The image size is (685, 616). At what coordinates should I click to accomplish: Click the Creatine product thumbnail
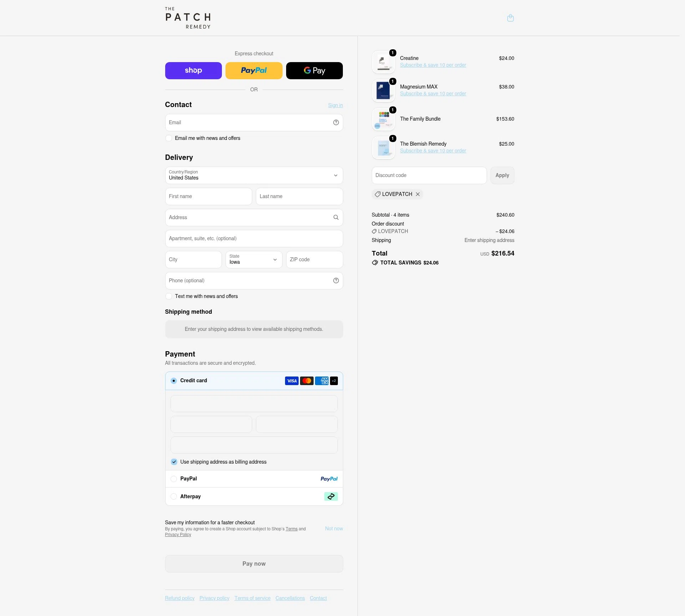[383, 62]
